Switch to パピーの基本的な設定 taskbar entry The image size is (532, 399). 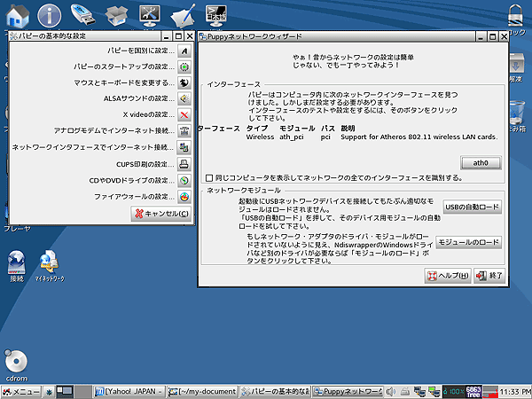click(x=276, y=392)
